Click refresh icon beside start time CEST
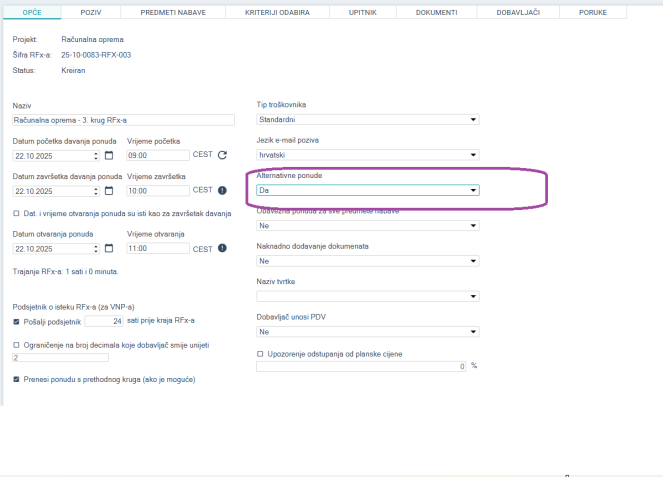The height and width of the screenshot is (477, 663). point(222,155)
